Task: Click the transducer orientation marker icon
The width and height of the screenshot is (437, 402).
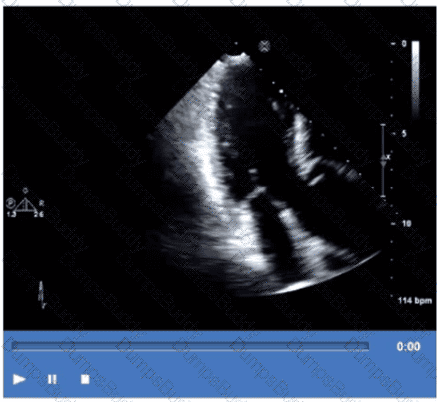Action: (x=265, y=46)
